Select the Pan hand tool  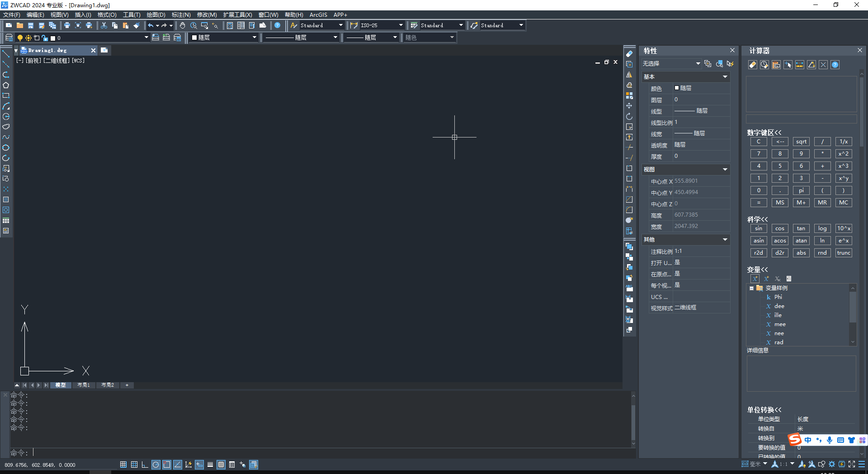(183, 25)
